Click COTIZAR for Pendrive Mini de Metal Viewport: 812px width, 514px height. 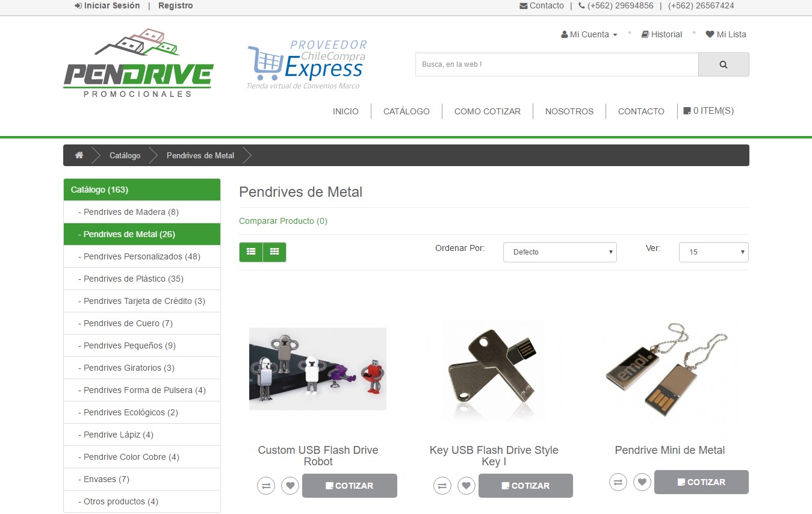coord(701,482)
